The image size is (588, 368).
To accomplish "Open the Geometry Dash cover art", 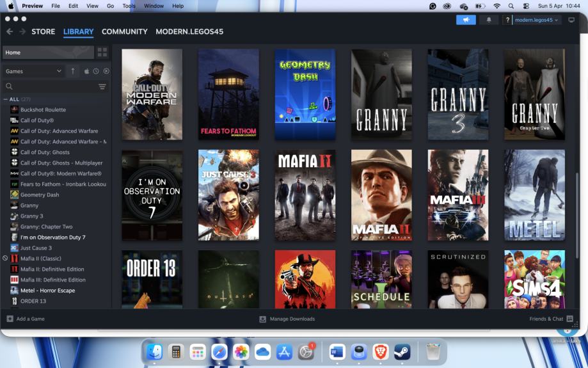I will pyautogui.click(x=305, y=95).
